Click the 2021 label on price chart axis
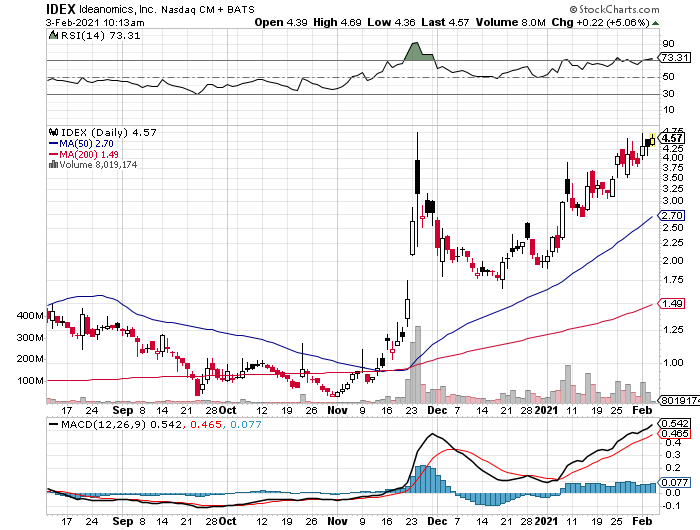This screenshot has width=700, height=530. point(547,410)
